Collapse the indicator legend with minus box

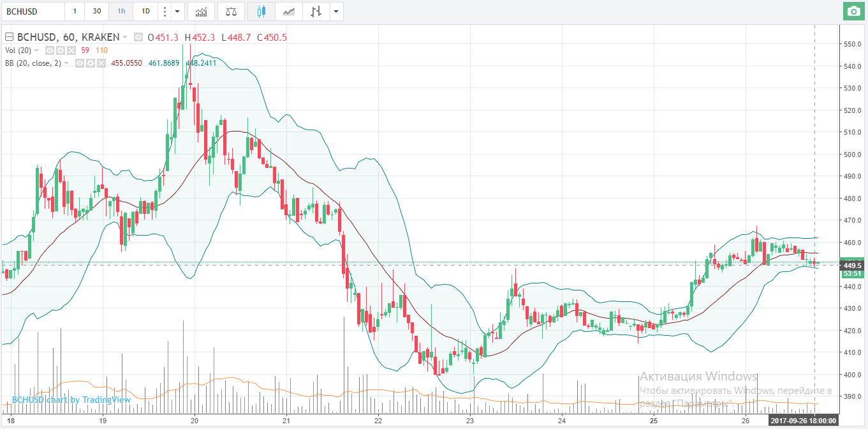click(x=8, y=38)
